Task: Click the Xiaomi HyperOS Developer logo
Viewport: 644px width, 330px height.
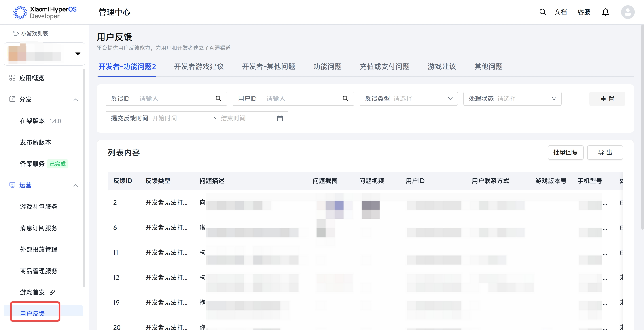Action: point(45,12)
